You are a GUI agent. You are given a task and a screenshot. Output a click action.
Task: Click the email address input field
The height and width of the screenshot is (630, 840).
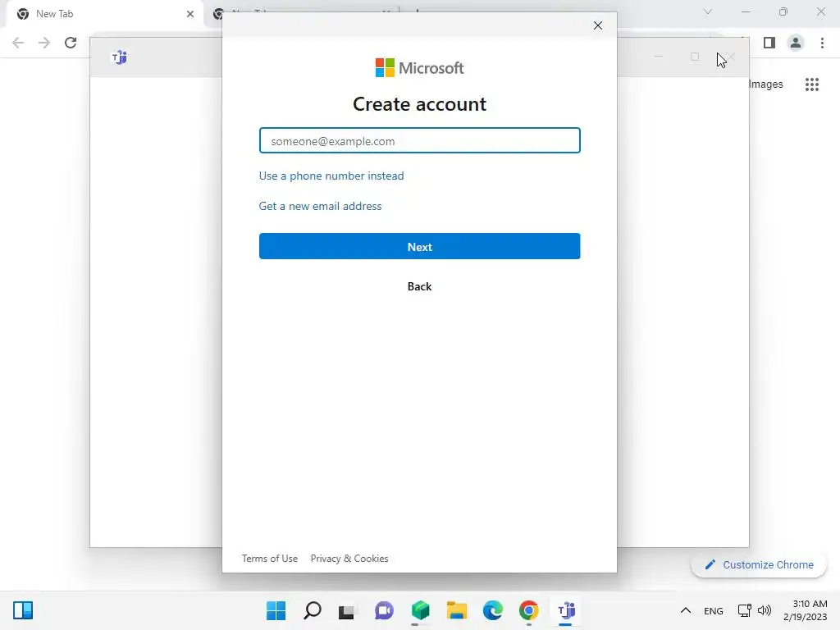[x=419, y=140]
